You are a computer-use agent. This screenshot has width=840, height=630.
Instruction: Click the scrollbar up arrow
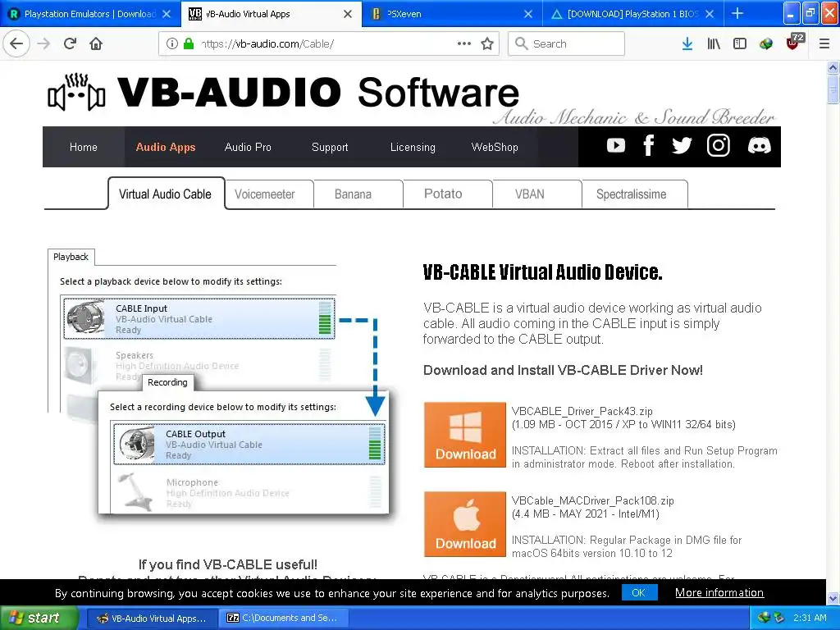point(833,67)
